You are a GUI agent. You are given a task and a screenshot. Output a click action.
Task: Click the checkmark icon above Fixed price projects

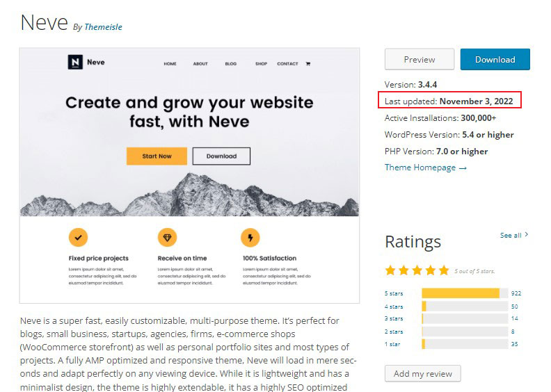click(x=78, y=238)
